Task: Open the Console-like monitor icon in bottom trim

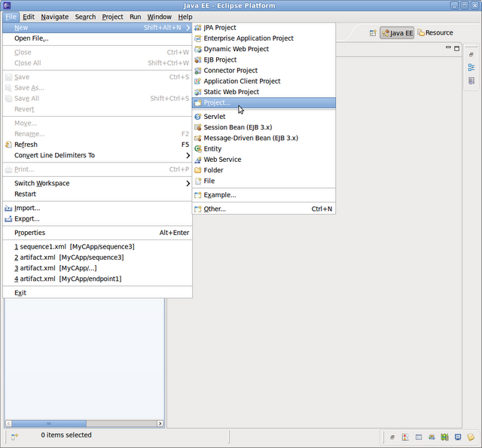Action: [x=458, y=437]
